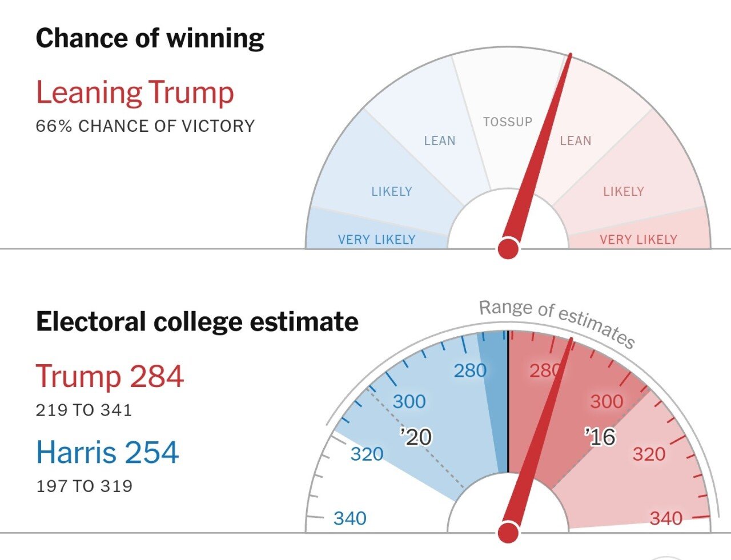Image resolution: width=731 pixels, height=560 pixels.
Task: Click the red needle pivot on the top gauge
Action: coord(508,249)
